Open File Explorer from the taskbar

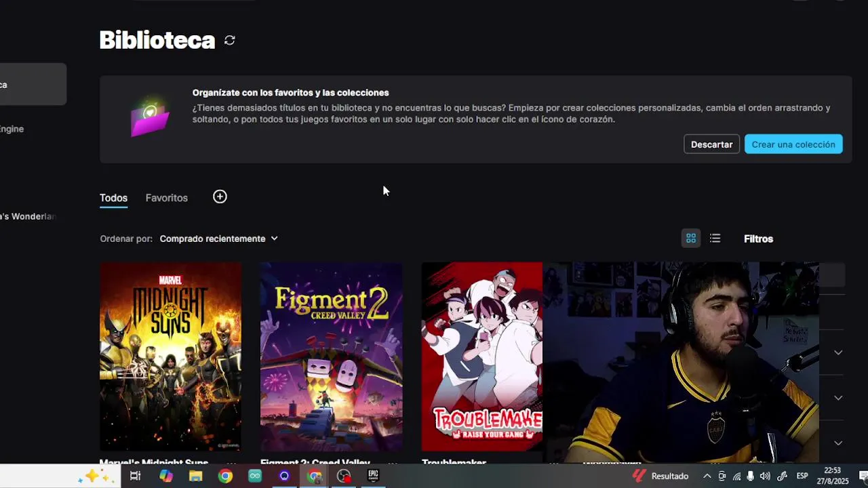(196, 476)
